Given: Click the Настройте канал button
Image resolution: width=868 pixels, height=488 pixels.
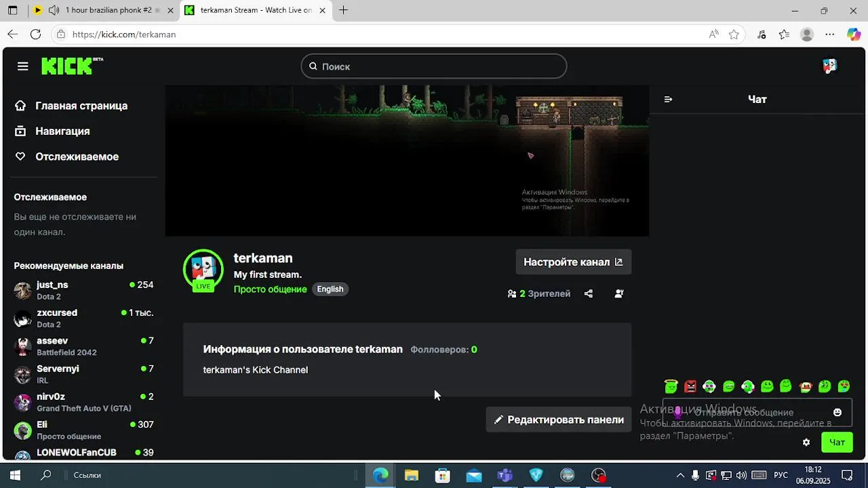Looking at the screenshot, I should (574, 262).
